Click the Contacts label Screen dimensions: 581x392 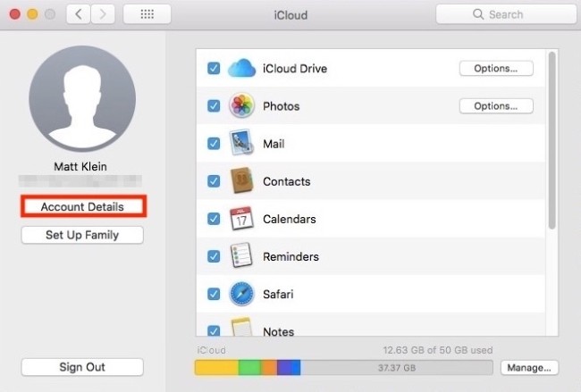click(x=287, y=181)
